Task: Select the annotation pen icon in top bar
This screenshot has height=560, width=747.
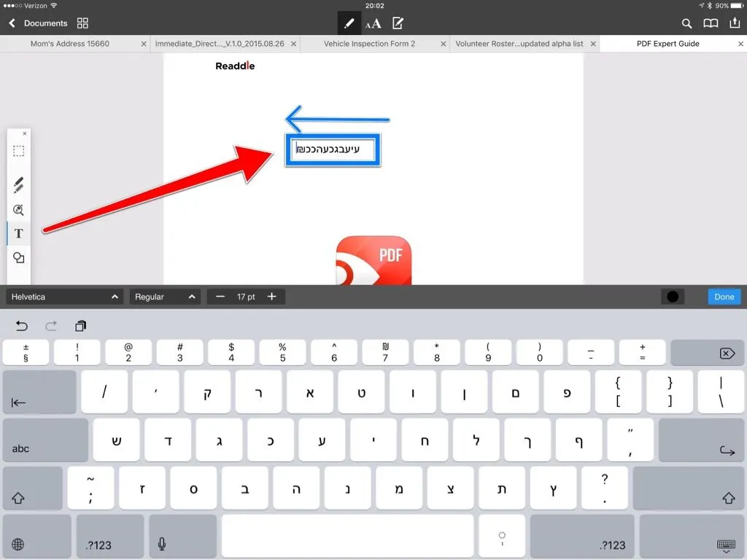Action: [x=349, y=23]
